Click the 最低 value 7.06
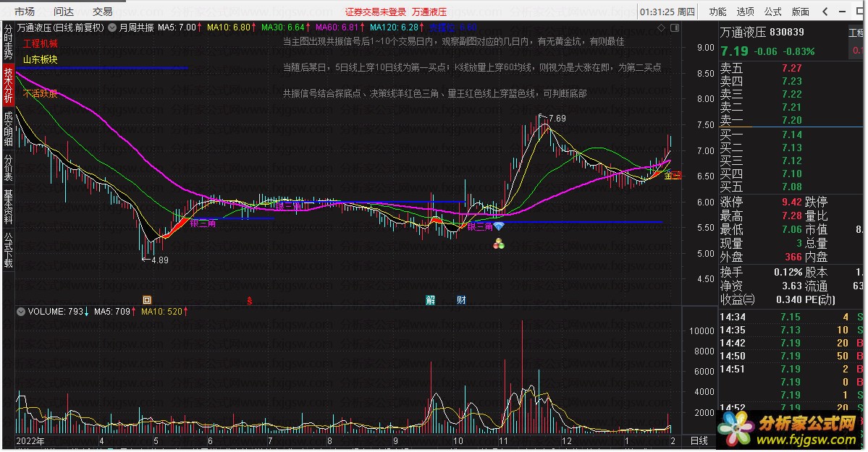This screenshot has width=868, height=452. [x=791, y=229]
